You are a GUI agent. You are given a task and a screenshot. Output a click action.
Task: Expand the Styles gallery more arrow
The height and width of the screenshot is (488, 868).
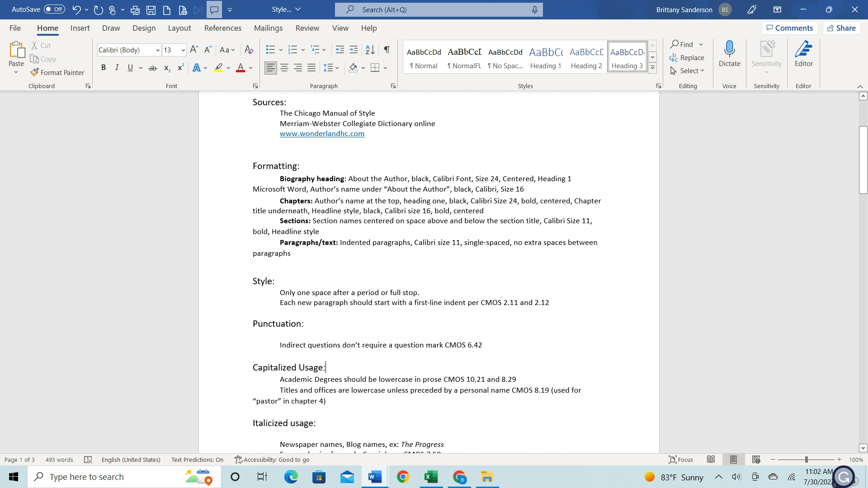pyautogui.click(x=652, y=68)
